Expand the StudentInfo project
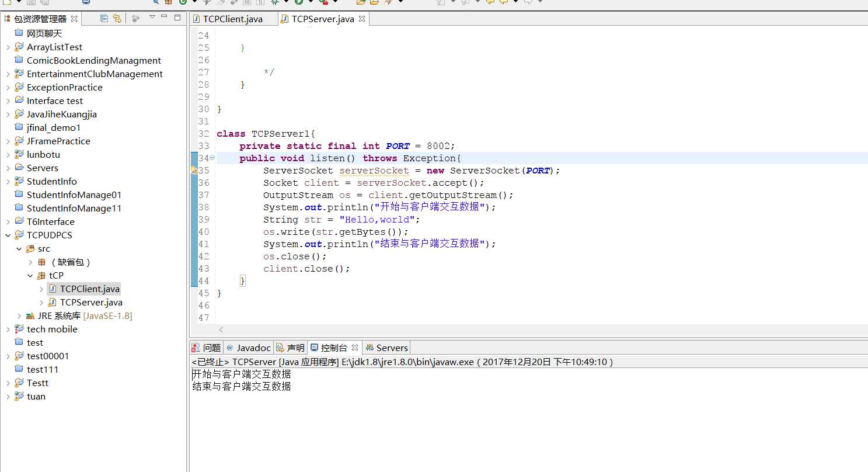Image resolution: width=868 pixels, height=472 pixels. pyautogui.click(x=8, y=182)
